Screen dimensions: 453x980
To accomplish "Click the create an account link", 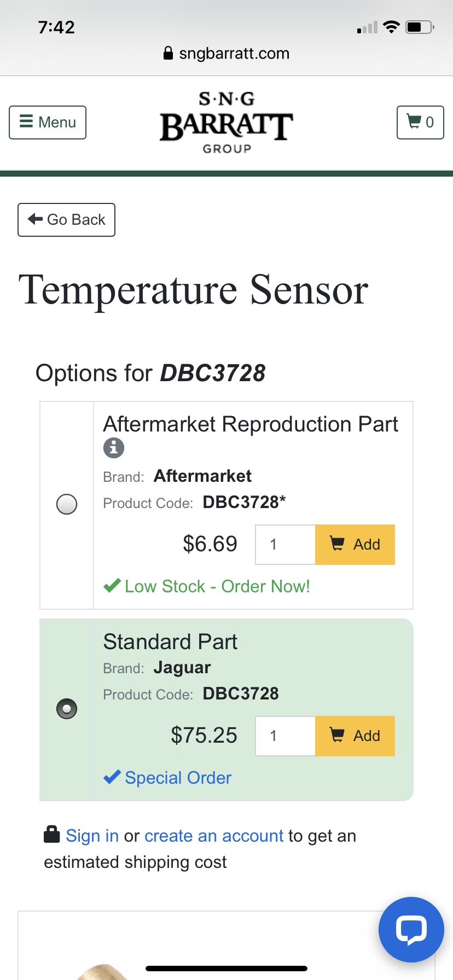I will point(214,836).
